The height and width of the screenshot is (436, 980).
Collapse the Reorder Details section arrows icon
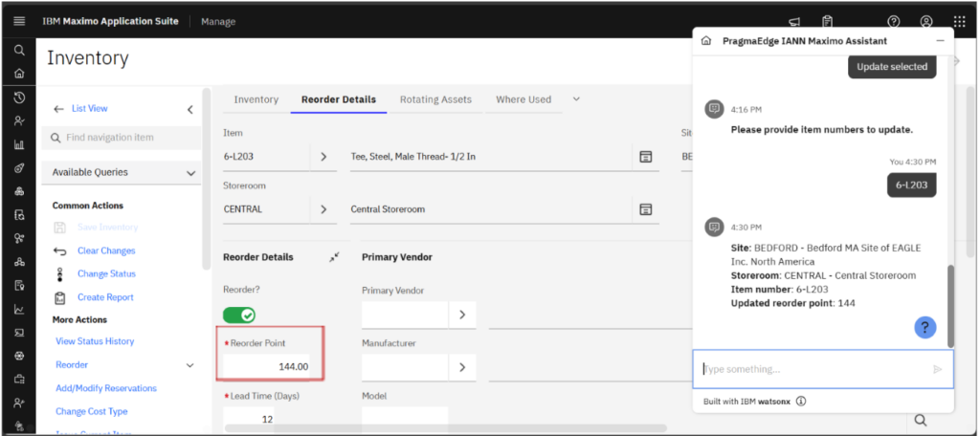(x=334, y=257)
